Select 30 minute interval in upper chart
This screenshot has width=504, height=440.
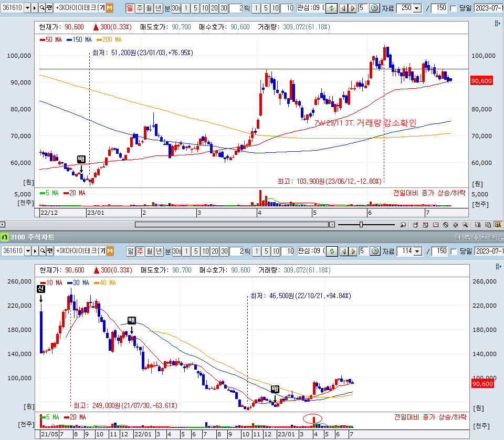[x=224, y=8]
